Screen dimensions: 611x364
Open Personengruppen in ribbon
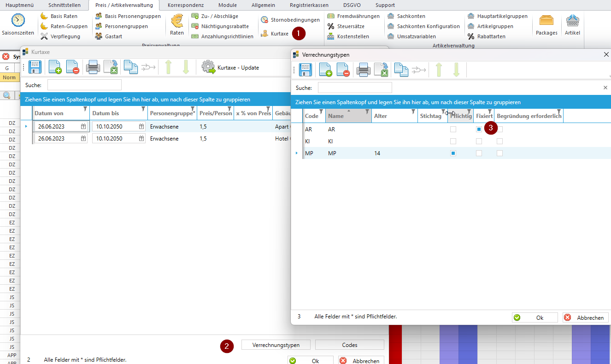pos(121,26)
